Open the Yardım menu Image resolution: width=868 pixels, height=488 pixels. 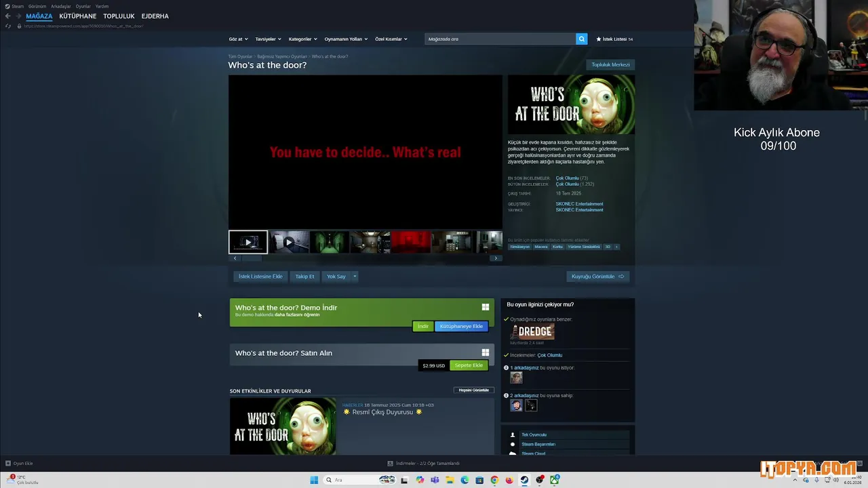tap(102, 6)
